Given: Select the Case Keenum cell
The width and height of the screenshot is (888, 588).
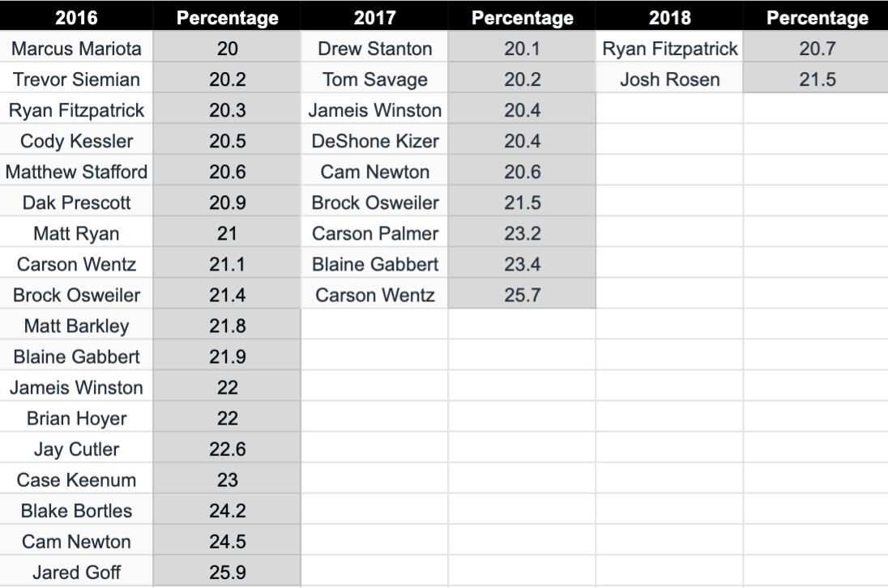Looking at the screenshot, I should click(x=76, y=479).
